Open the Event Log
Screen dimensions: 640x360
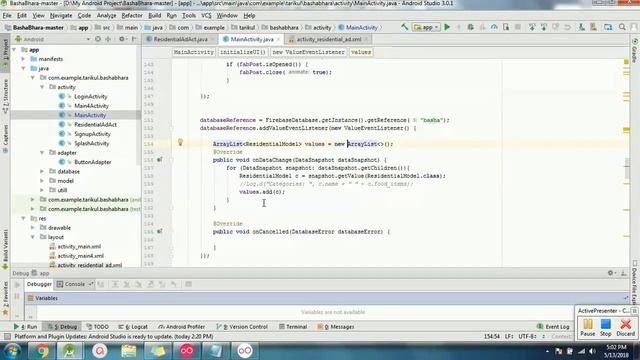tap(553, 327)
